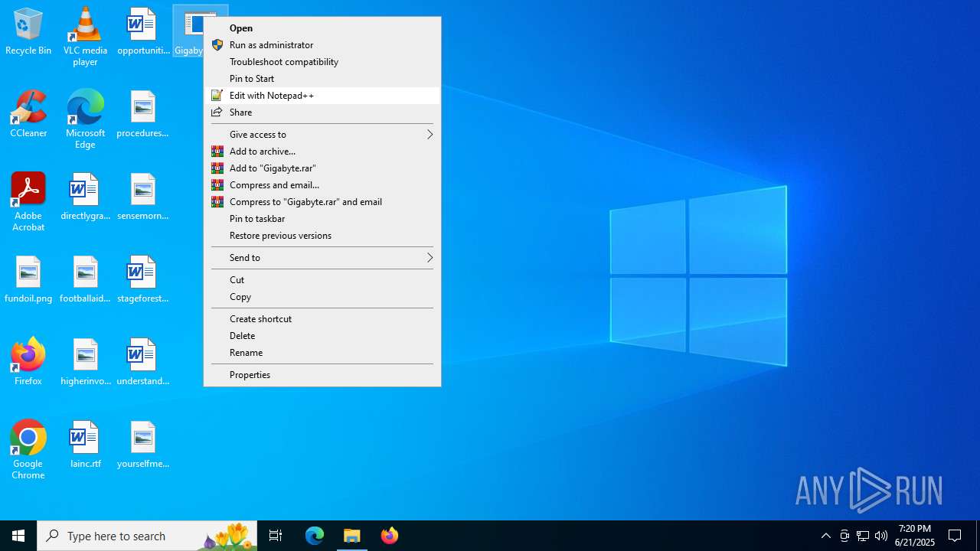Select the Gigabyte desktop icon
This screenshot has height=551, width=980.
188,32
